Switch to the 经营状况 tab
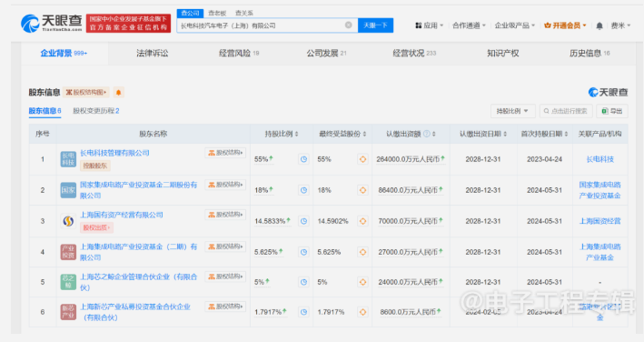This screenshot has width=644, height=342. coord(414,53)
